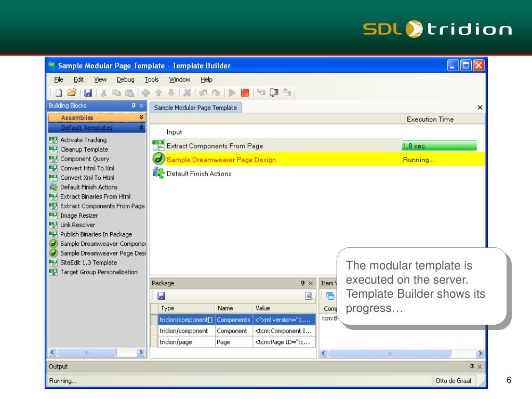
Task: Click the Delete X toolbar icon
Action: click(x=187, y=92)
